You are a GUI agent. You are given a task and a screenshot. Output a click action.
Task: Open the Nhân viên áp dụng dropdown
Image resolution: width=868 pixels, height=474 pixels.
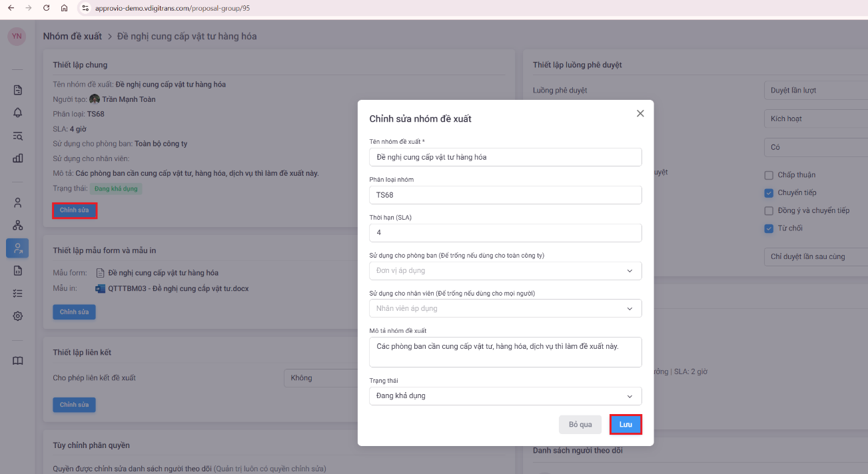(x=505, y=308)
